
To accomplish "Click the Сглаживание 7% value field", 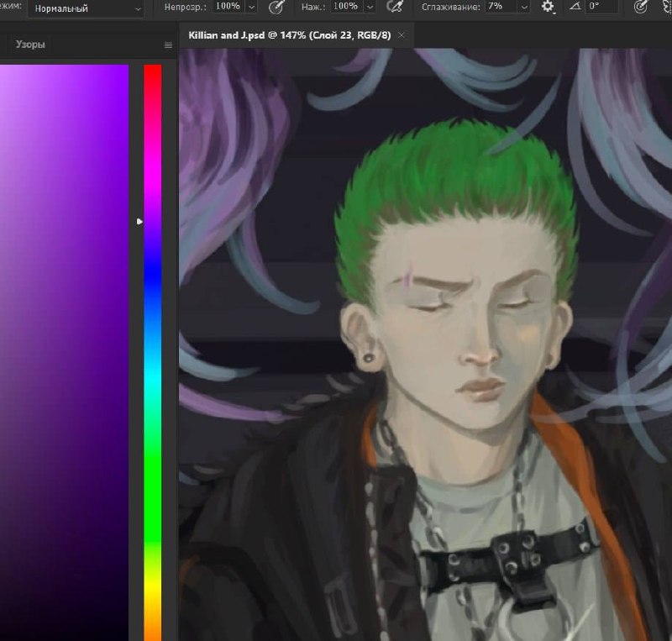I will [x=501, y=7].
